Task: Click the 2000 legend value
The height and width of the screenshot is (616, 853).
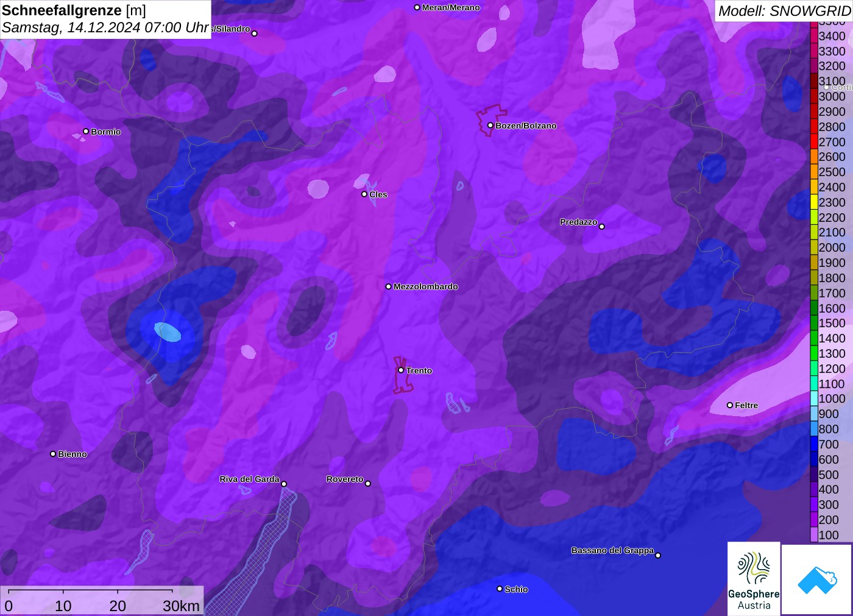Action: click(x=832, y=247)
